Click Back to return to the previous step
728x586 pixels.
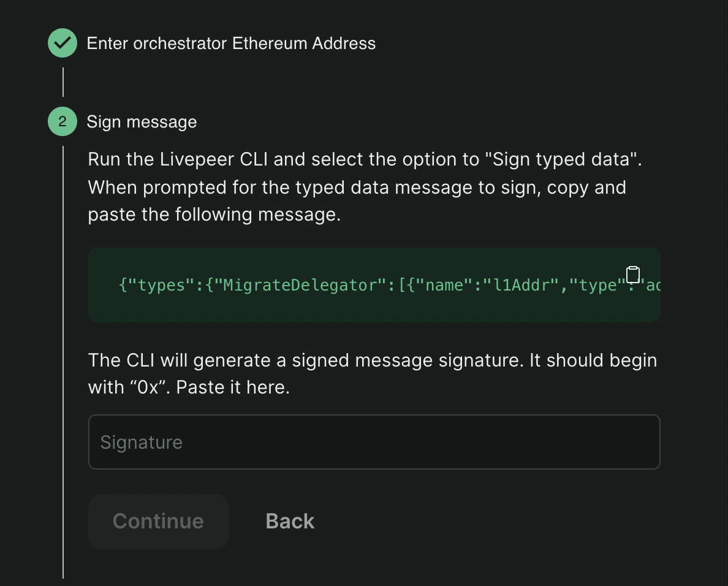[289, 520]
